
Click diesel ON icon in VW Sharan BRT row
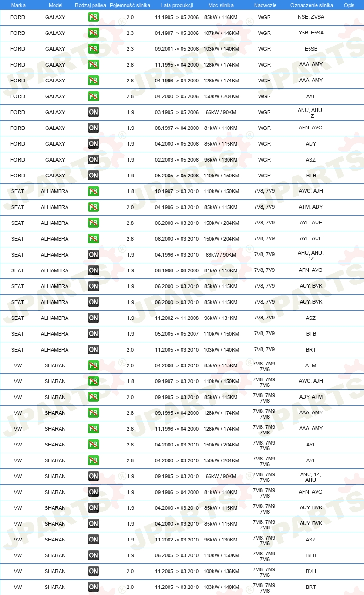(x=94, y=587)
